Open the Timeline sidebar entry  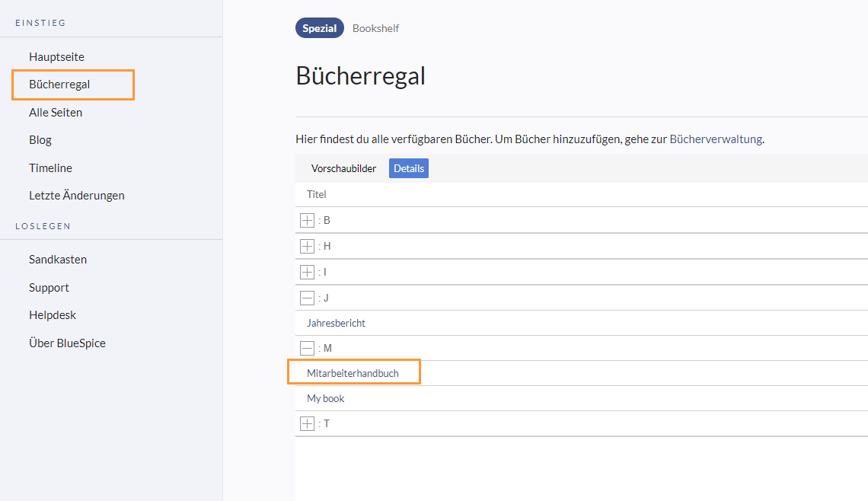(x=50, y=168)
